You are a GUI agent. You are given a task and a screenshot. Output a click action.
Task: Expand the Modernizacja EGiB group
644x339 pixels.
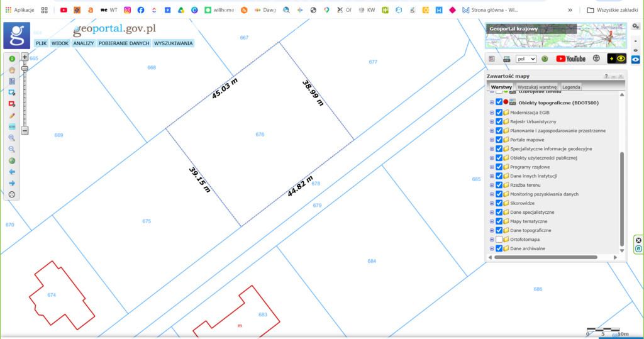tap(492, 113)
